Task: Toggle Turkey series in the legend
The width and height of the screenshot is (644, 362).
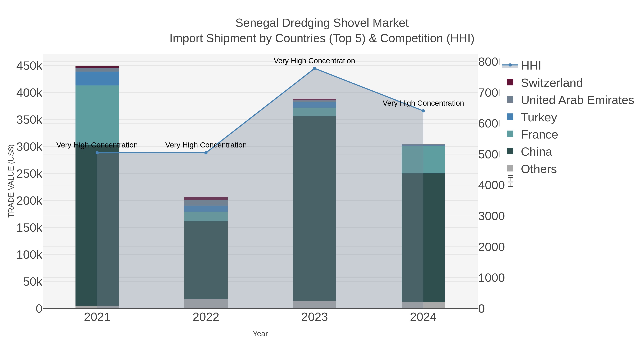Action: 532,117
